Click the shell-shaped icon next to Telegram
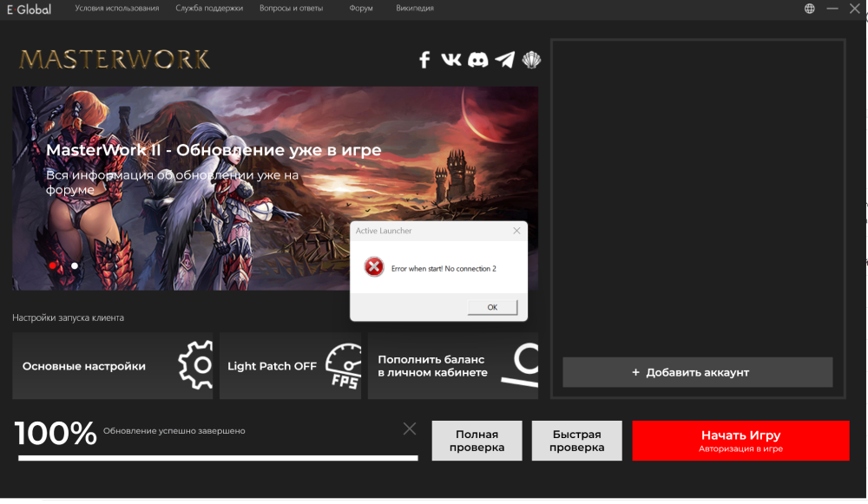Viewport: 868px width, 504px height. tap(530, 60)
